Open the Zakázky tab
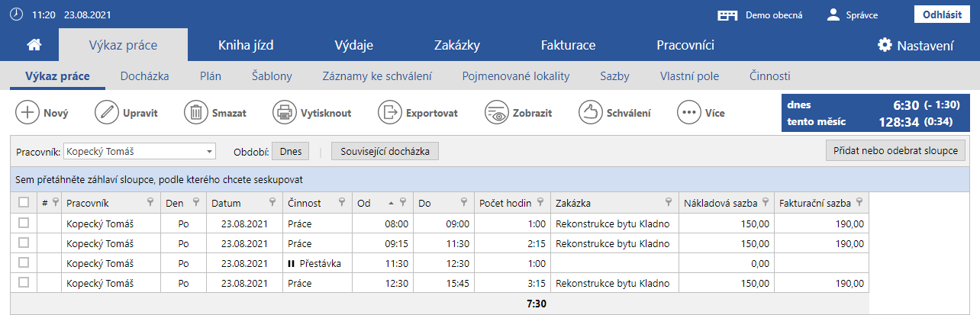Image resolution: width=980 pixels, height=315 pixels. [456, 45]
